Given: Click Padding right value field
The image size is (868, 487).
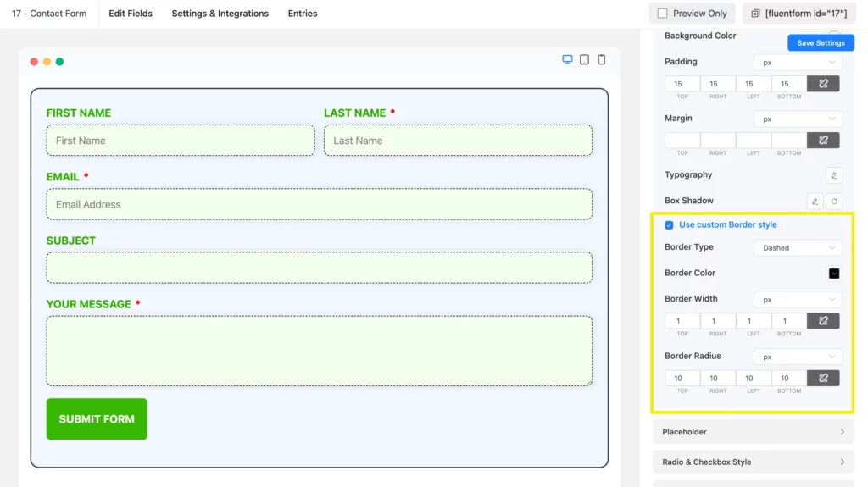Looking at the screenshot, I should (x=718, y=84).
